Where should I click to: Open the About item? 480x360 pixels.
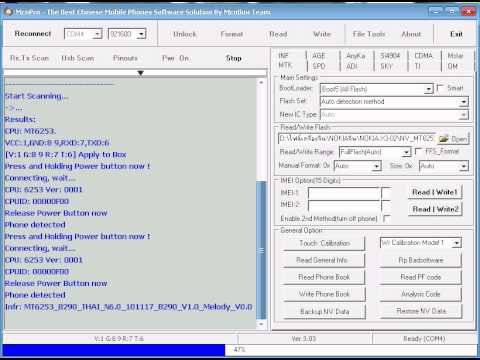pos(411,34)
